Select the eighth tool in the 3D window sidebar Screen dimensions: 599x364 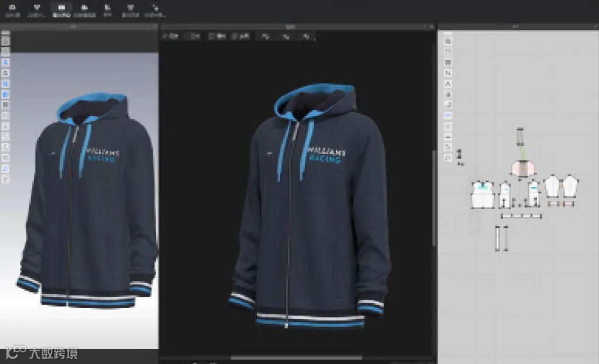coord(5,115)
